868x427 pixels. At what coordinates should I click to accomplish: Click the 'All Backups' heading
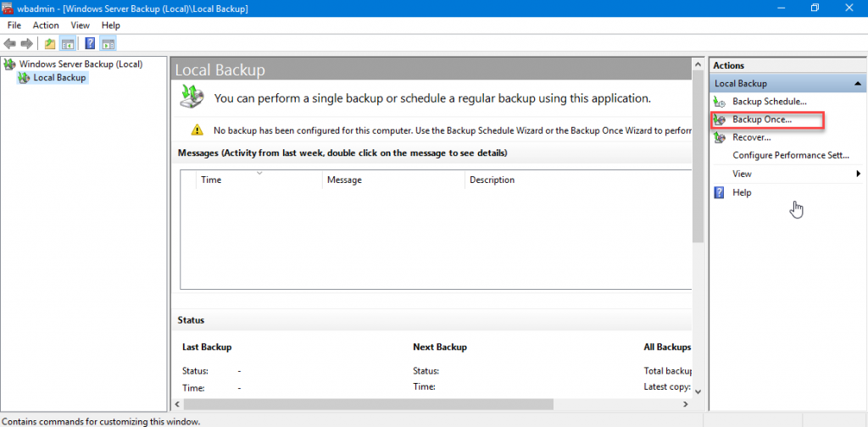click(667, 347)
